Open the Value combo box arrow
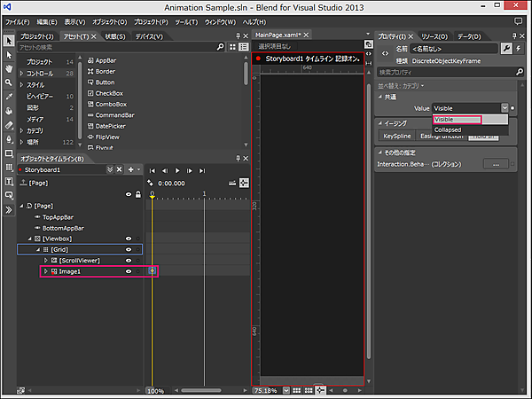The height and width of the screenshot is (399, 532). click(x=505, y=108)
